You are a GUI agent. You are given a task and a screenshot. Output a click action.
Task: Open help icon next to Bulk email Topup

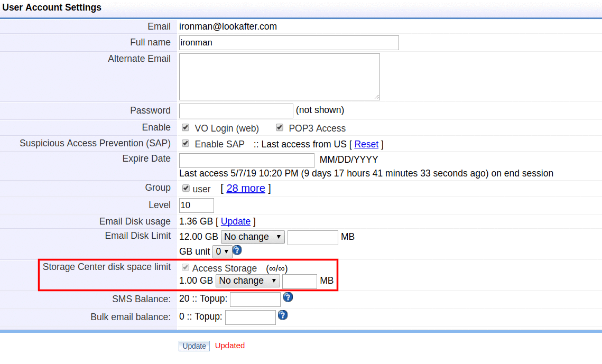click(x=283, y=315)
